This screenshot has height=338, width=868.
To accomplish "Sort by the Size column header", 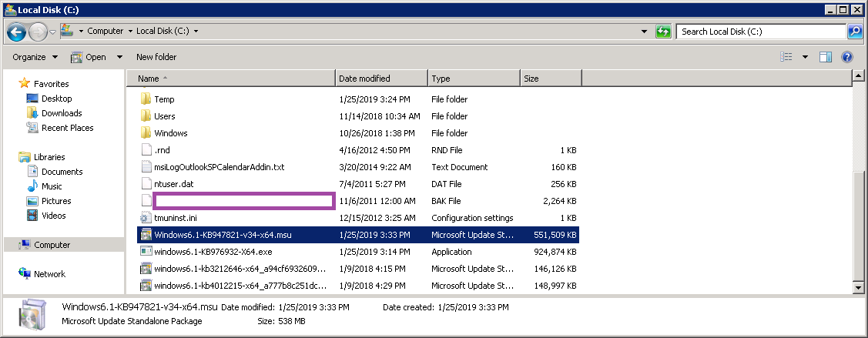I will [x=551, y=79].
